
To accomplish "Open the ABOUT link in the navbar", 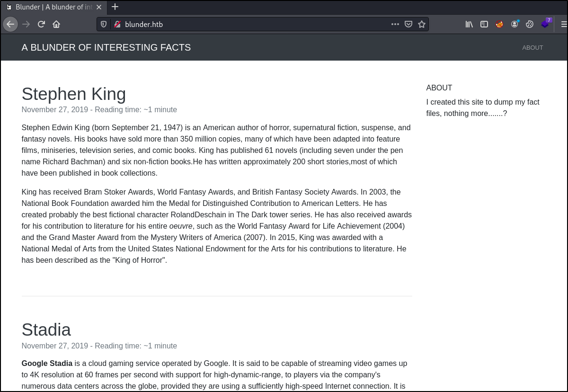I will [x=532, y=47].
